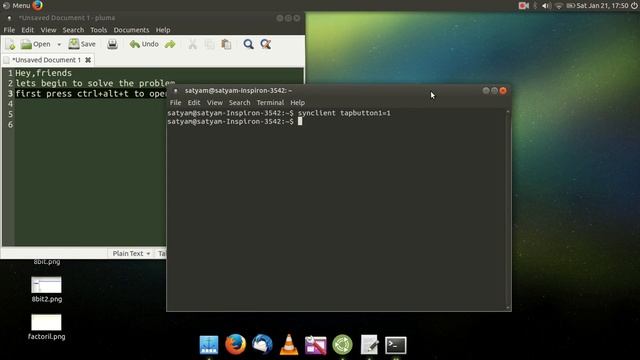Open pluma File menu
This screenshot has width=640, height=360.
click(x=9, y=30)
